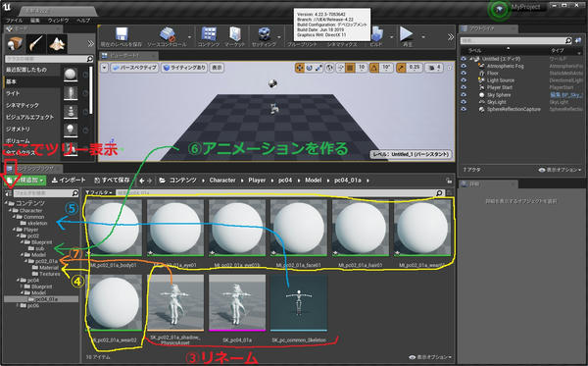Click the Save All button

pyautogui.click(x=112, y=181)
